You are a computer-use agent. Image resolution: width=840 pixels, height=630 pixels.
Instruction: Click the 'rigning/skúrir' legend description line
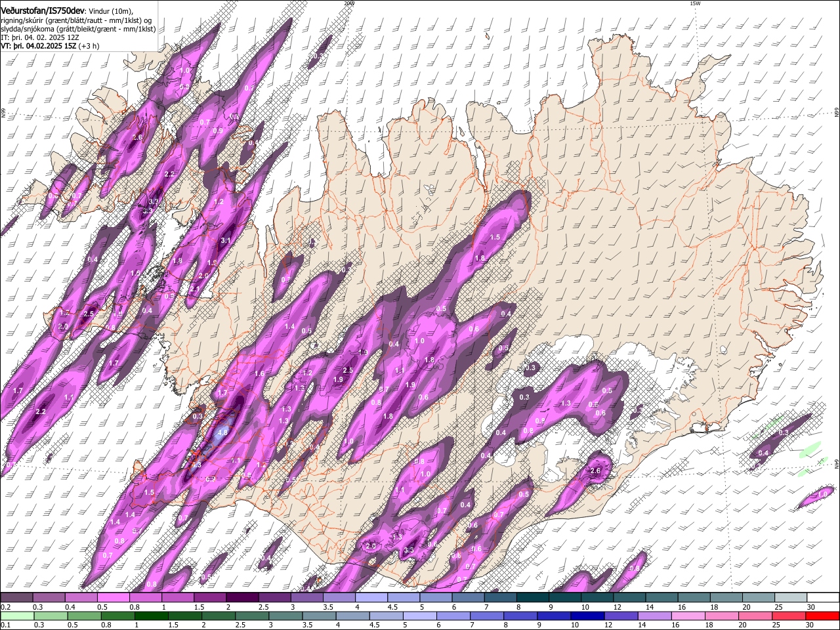pos(76,20)
